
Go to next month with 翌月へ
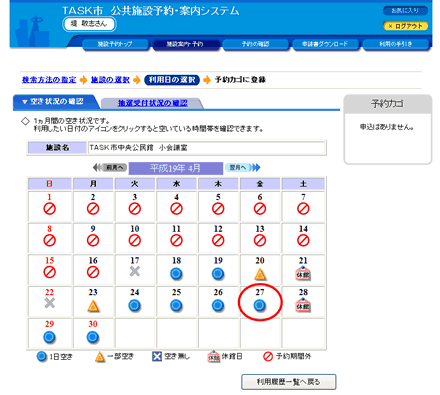click(x=242, y=167)
